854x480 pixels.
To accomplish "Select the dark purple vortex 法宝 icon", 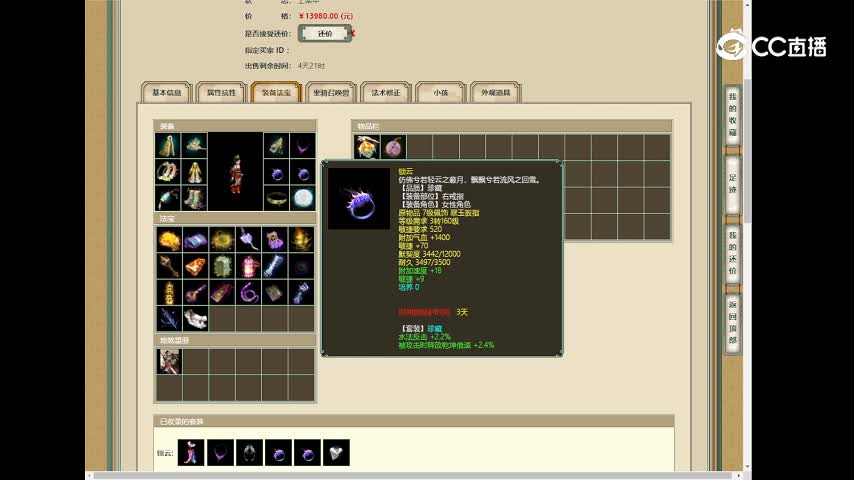I will pos(301,266).
